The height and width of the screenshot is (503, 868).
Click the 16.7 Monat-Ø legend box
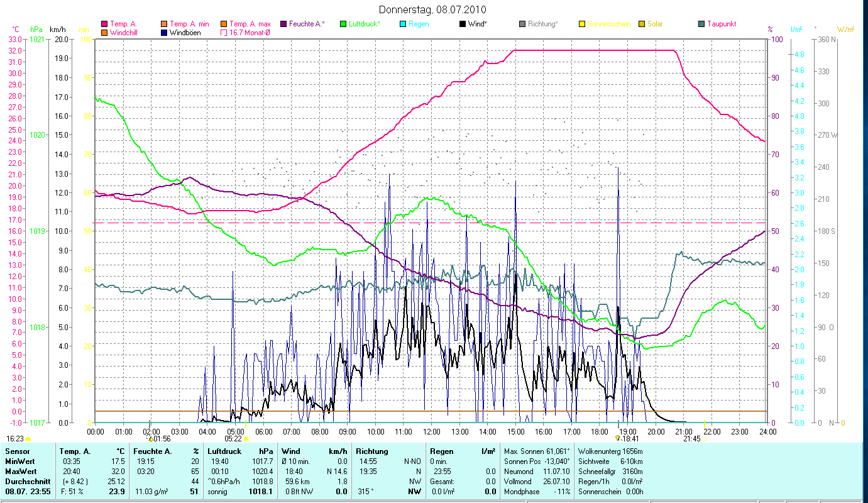pyautogui.click(x=224, y=32)
